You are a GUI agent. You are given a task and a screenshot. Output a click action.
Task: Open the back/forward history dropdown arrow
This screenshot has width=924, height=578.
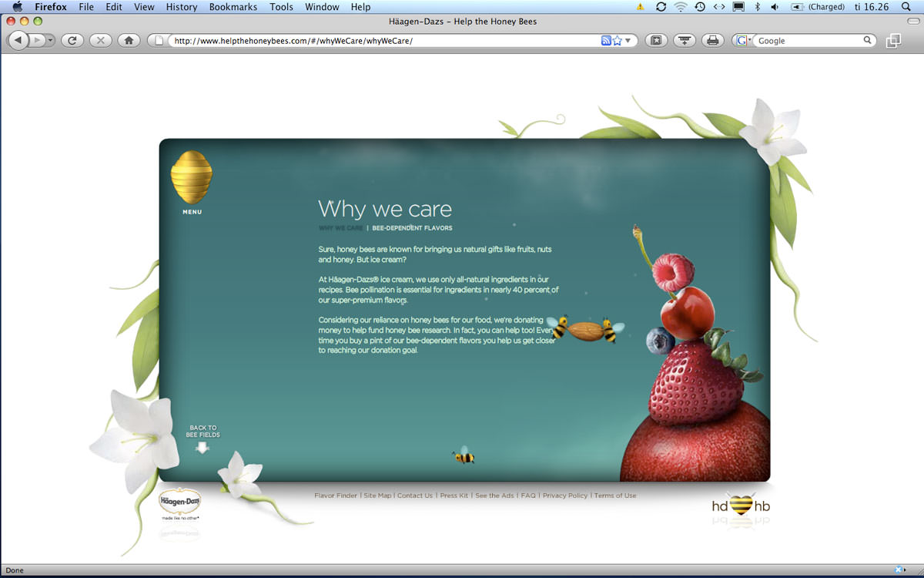point(50,40)
